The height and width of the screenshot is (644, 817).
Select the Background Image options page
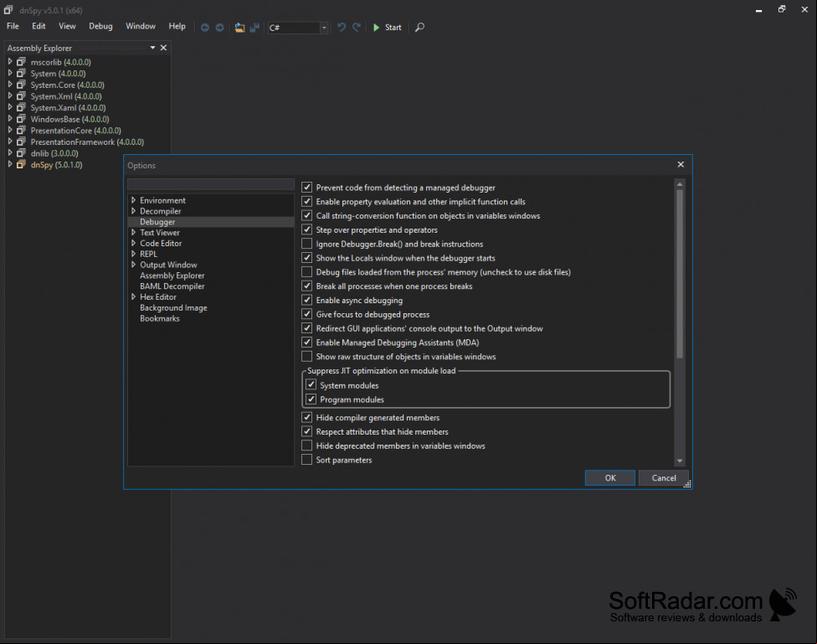pyautogui.click(x=173, y=307)
